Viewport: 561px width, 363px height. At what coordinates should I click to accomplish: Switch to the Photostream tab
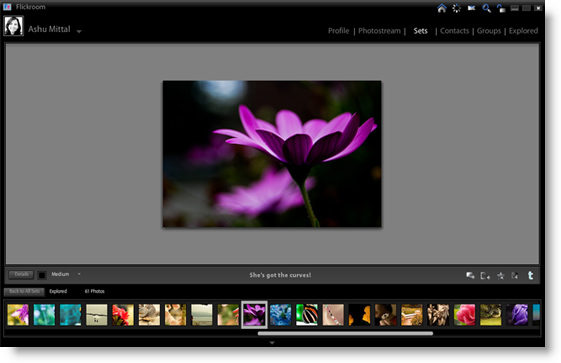379,31
